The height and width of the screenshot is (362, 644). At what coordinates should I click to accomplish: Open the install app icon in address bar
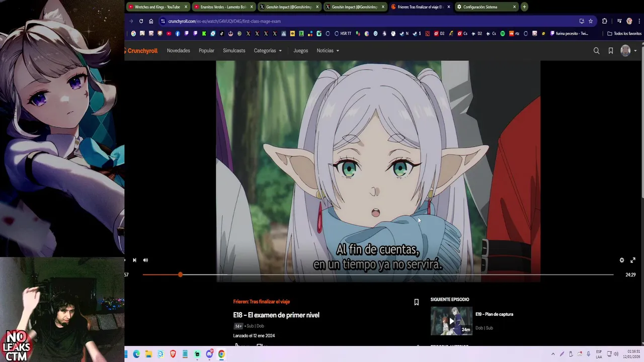[x=582, y=21]
